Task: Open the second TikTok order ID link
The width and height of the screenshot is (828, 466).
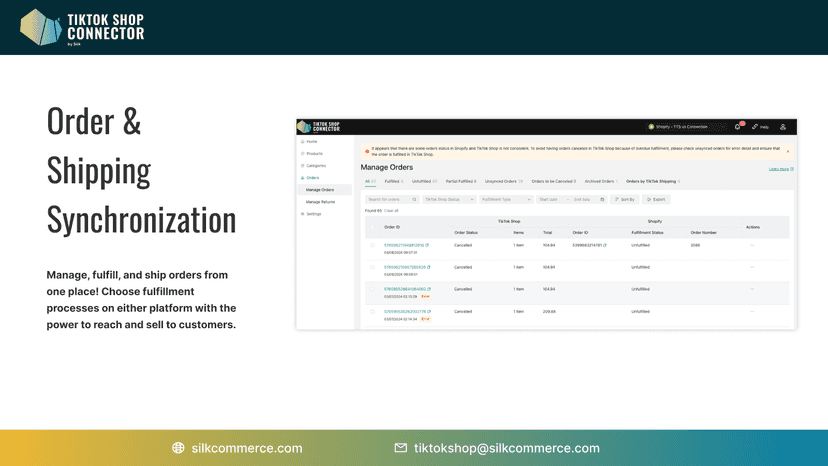Action: [404, 267]
